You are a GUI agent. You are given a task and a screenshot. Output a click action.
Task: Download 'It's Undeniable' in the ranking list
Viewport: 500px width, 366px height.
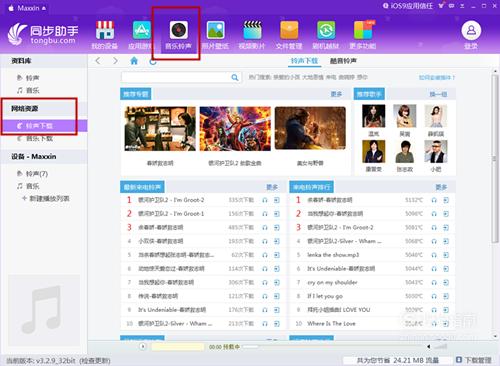446,269
